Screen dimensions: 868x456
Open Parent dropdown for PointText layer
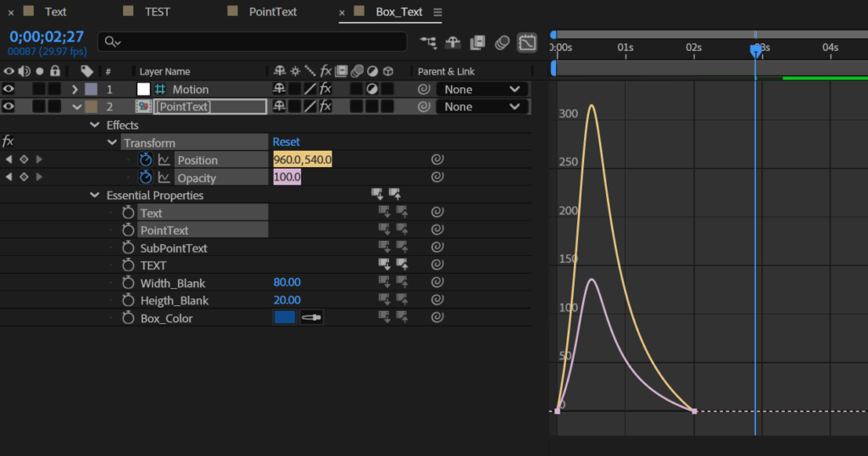pyautogui.click(x=482, y=107)
